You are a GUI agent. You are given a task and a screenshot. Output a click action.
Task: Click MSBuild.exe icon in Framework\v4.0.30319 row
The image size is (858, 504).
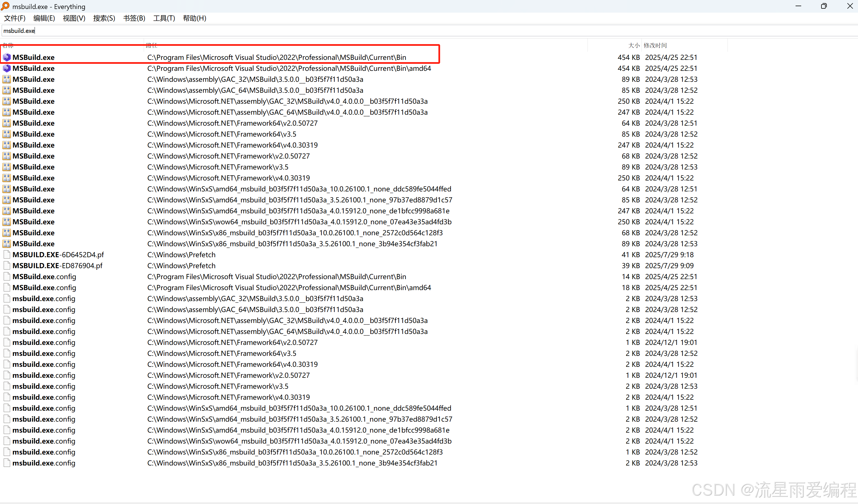(x=7, y=178)
